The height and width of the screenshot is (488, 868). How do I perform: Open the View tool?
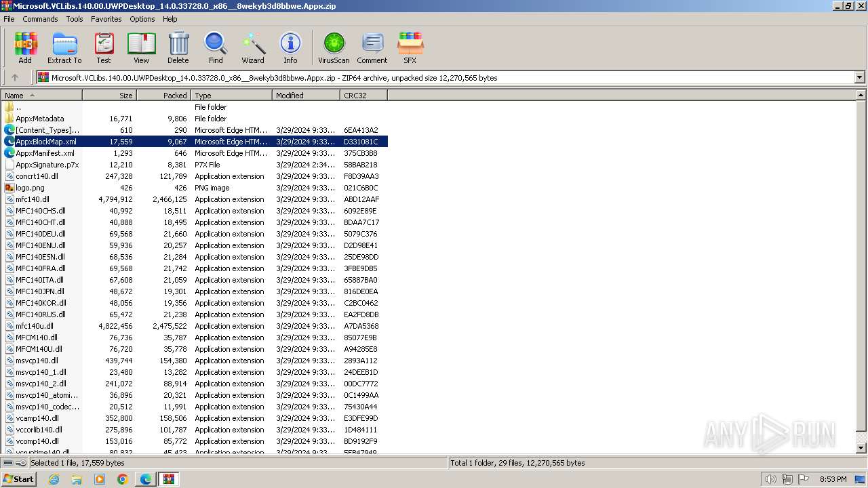(x=141, y=48)
